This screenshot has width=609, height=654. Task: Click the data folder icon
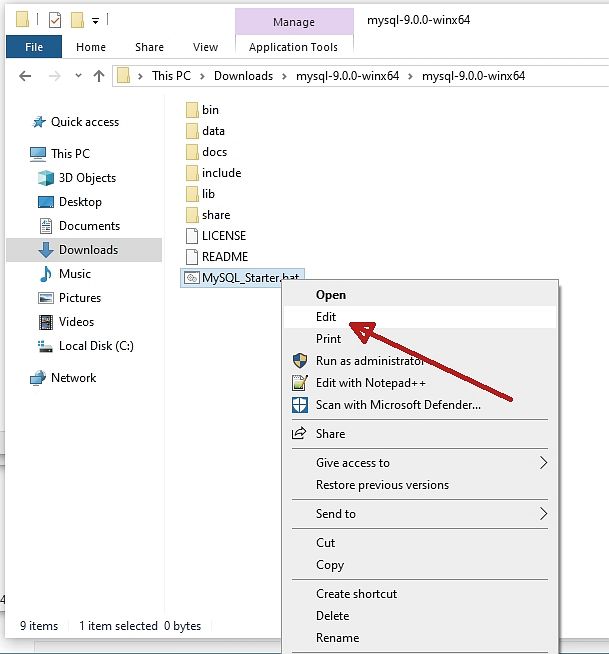(192, 131)
